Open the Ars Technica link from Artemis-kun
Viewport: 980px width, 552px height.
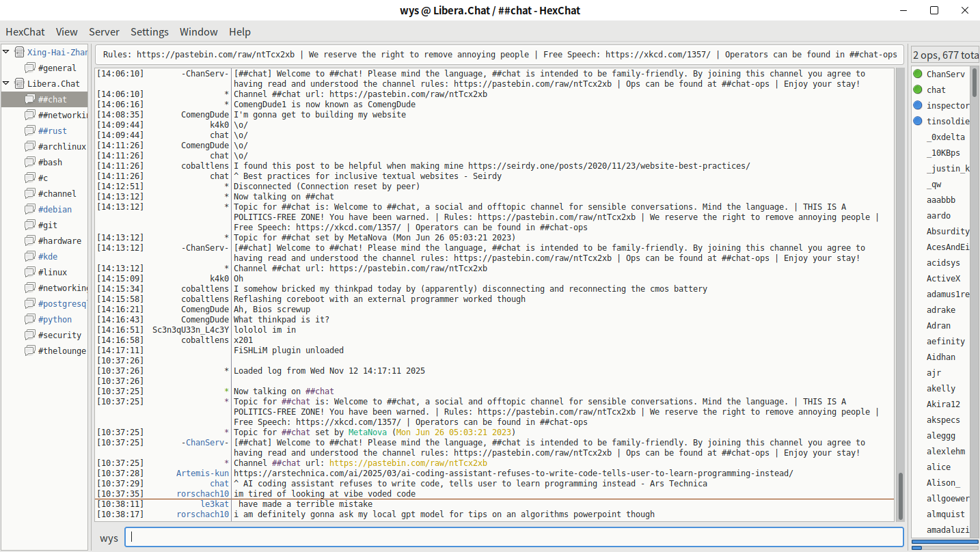pyautogui.click(x=513, y=473)
